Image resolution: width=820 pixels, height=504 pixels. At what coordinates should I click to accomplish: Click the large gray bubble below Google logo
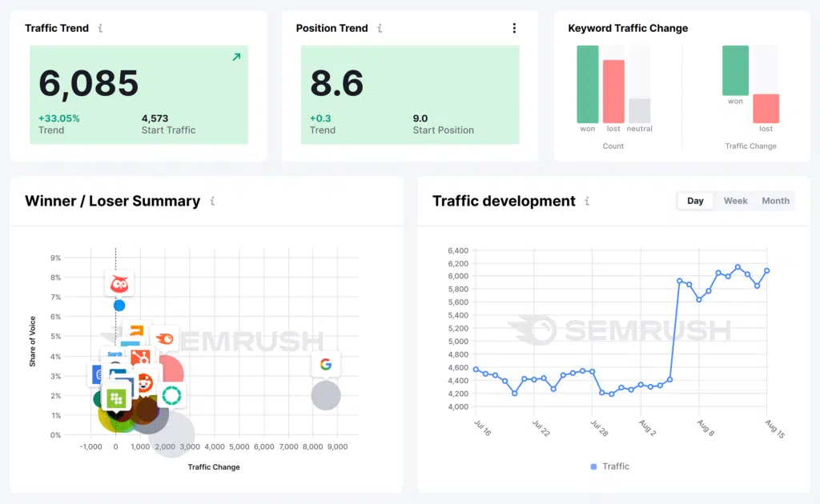pyautogui.click(x=325, y=395)
